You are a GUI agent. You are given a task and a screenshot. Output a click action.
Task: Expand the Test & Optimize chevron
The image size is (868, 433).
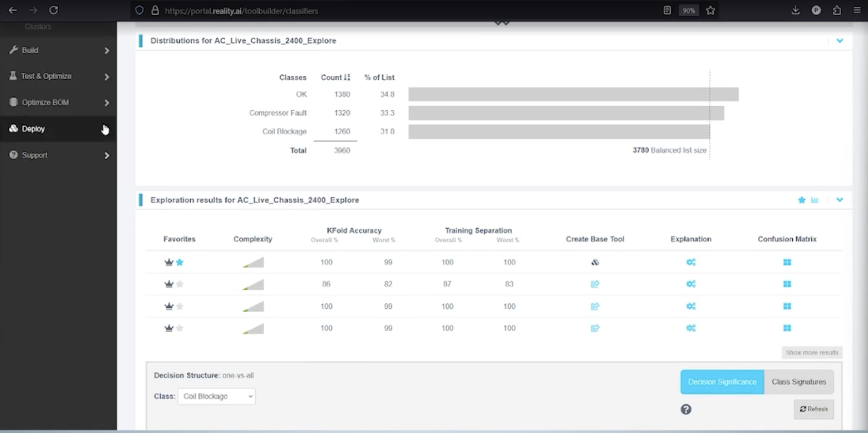[107, 77]
